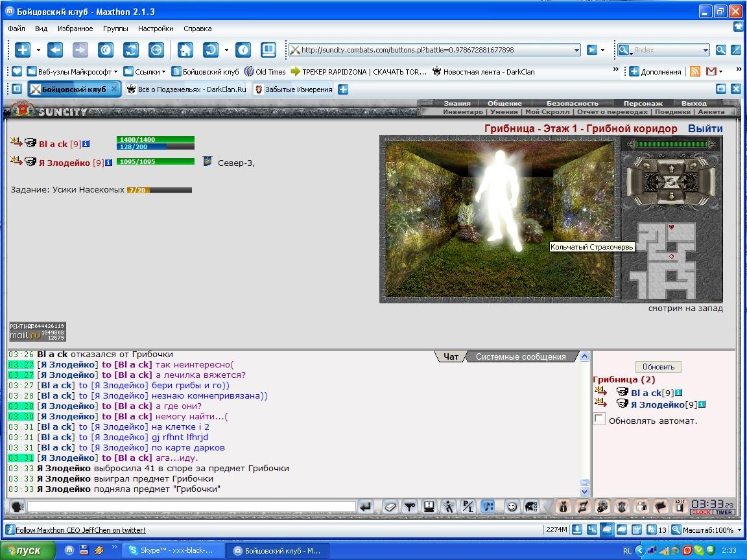Image resolution: width=747 pixels, height=560 pixels.
Task: Expand the address bar URL dropdown
Action: click(576, 50)
